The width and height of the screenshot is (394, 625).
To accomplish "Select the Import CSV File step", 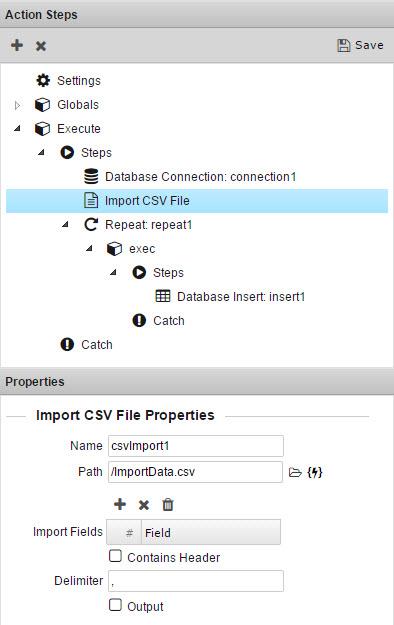I will point(197,200).
